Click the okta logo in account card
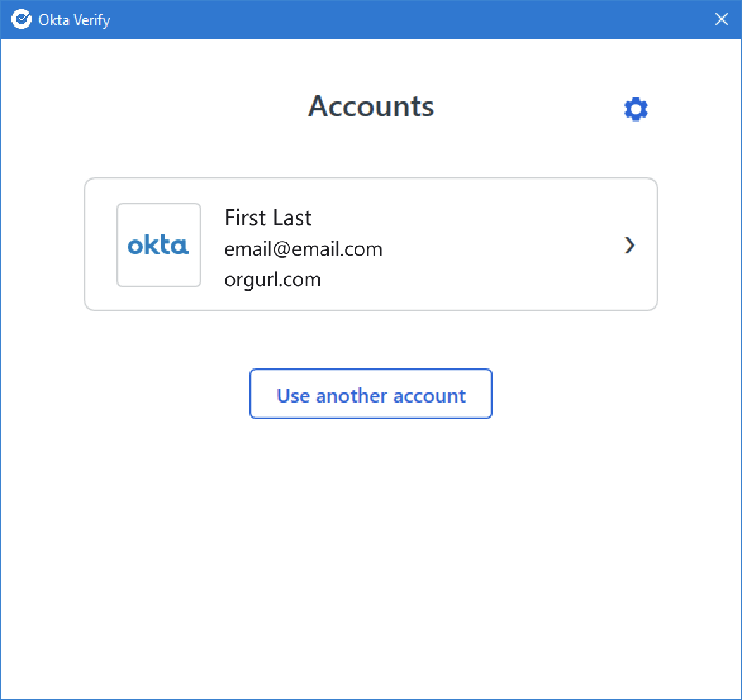The height and width of the screenshot is (700, 742). (x=158, y=245)
